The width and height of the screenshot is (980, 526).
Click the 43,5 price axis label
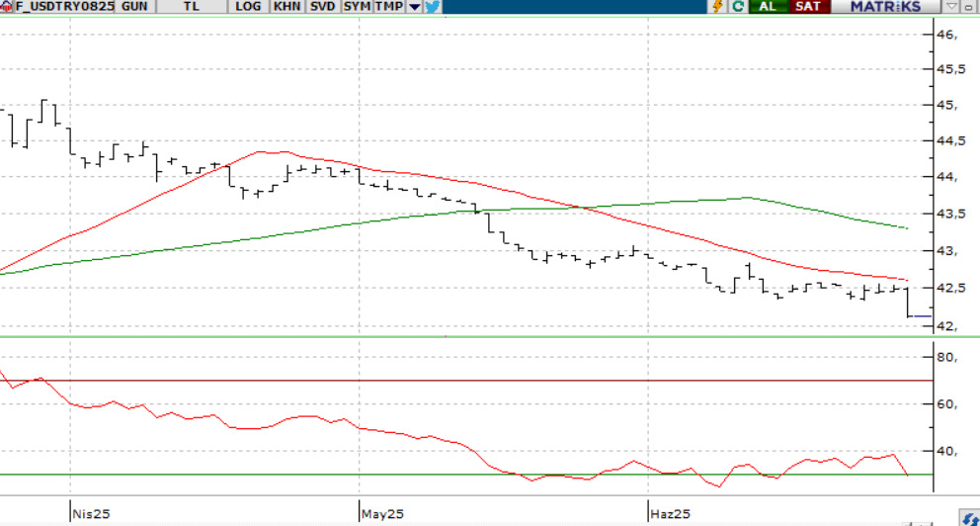pos(950,214)
